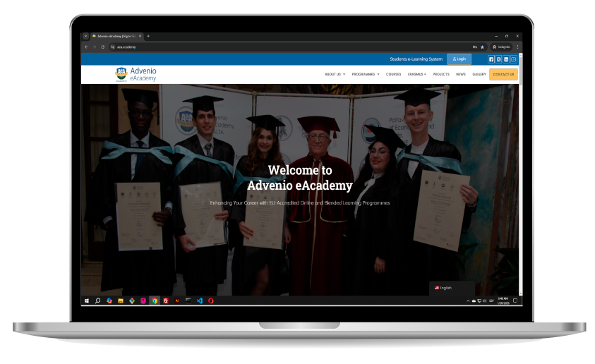595x364 pixels.
Task: Expand the ABOUT US menu
Action: [x=335, y=74]
